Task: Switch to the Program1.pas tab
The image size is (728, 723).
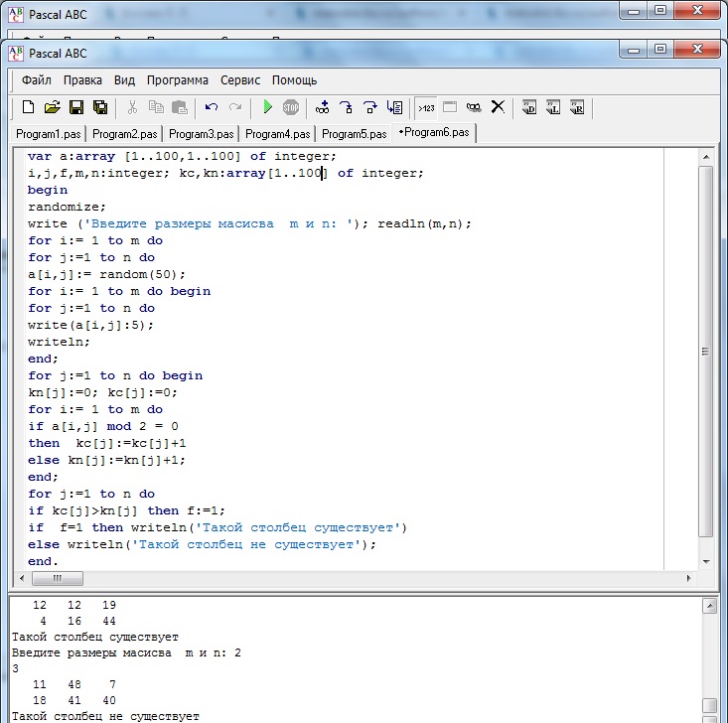Action: pos(50,133)
